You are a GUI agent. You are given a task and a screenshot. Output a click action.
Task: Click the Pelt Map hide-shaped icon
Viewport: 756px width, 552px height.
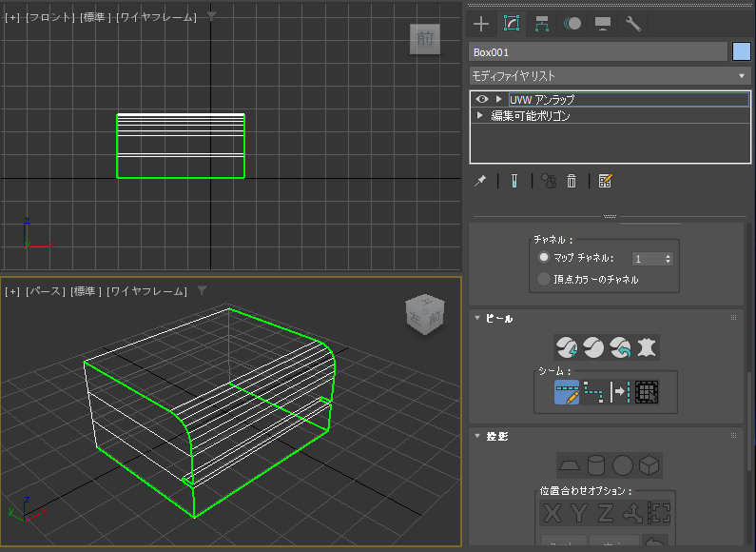click(x=647, y=347)
